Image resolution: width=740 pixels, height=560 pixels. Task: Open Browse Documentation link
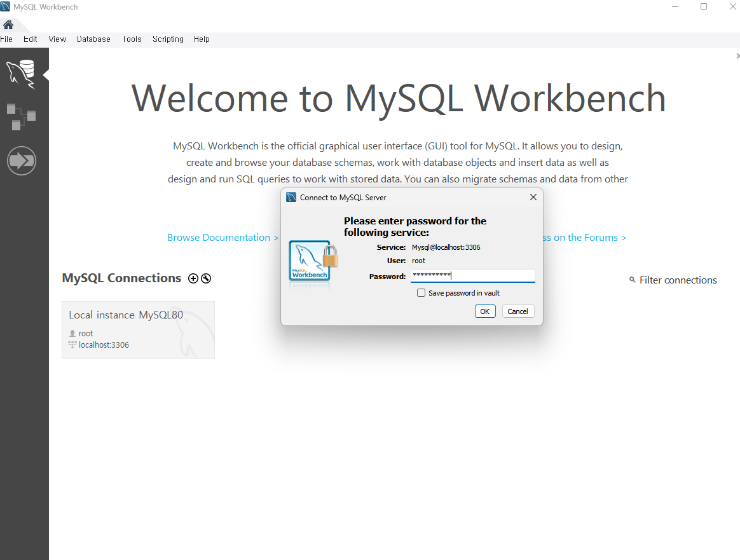pos(223,237)
